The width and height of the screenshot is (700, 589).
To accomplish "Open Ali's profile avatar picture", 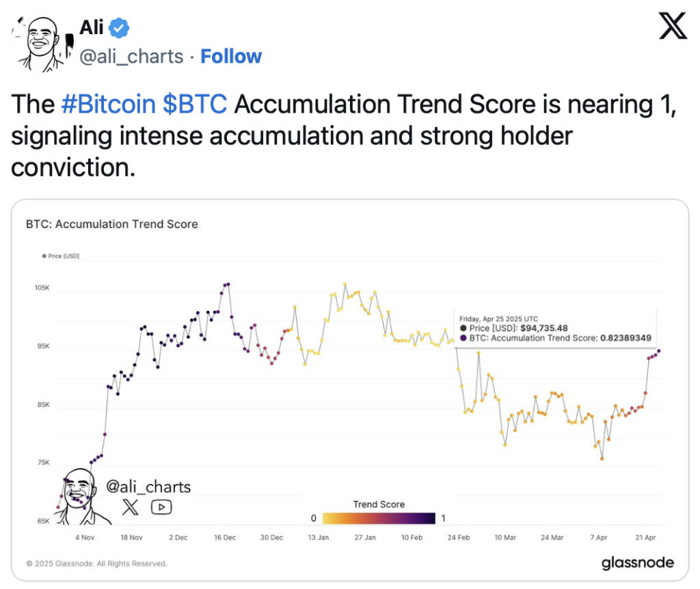I will click(x=42, y=44).
